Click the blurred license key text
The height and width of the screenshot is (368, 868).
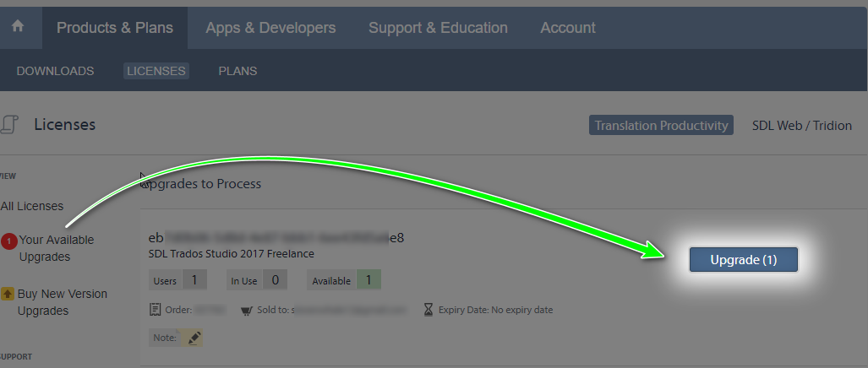276,238
